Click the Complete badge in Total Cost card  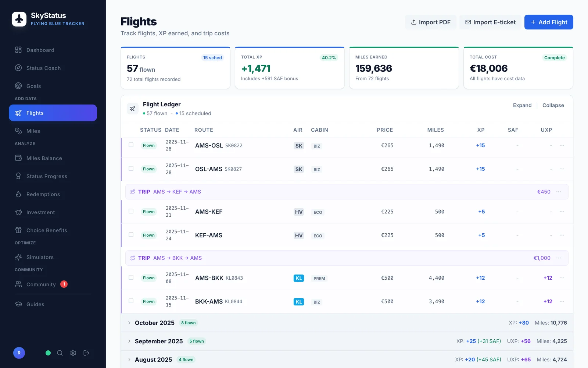[554, 58]
